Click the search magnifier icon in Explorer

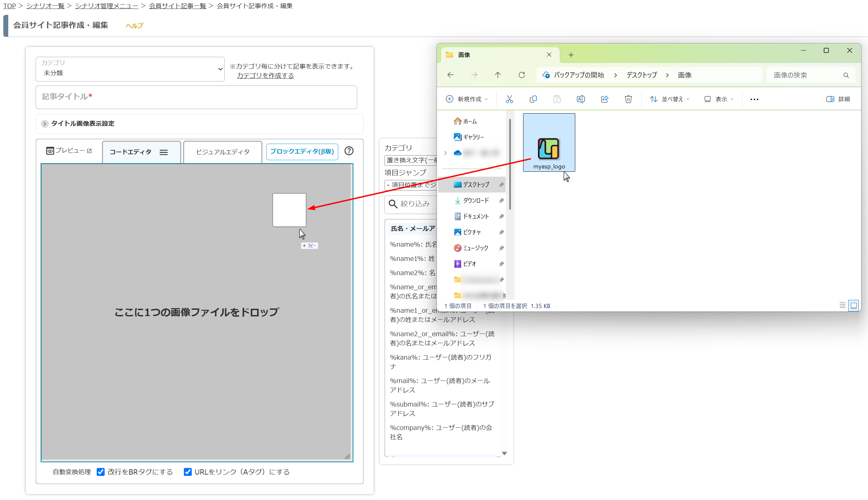coord(846,75)
